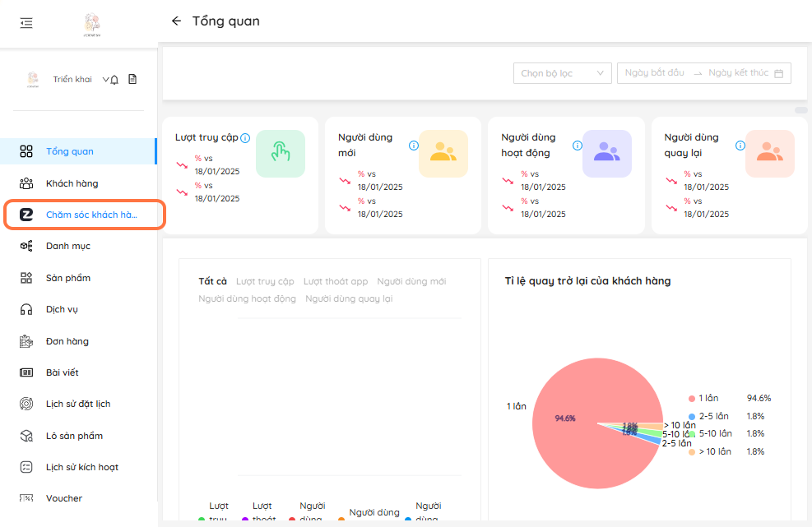
Task: Click the back arrow next to Tổng quan
Action: click(x=176, y=21)
